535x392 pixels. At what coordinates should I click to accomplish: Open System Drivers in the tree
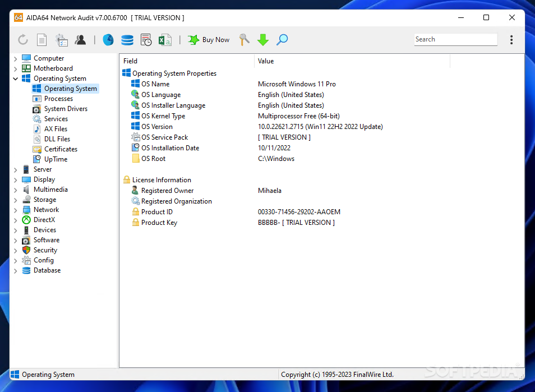[60, 109]
